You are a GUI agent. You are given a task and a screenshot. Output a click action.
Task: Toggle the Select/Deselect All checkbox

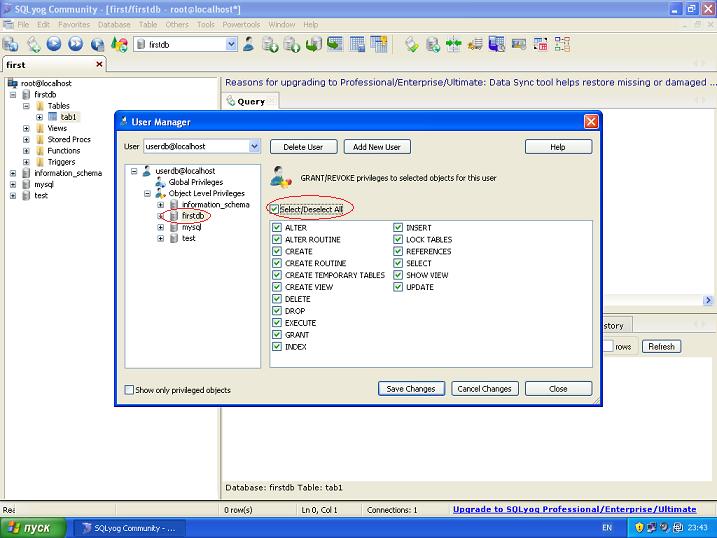(x=274, y=209)
